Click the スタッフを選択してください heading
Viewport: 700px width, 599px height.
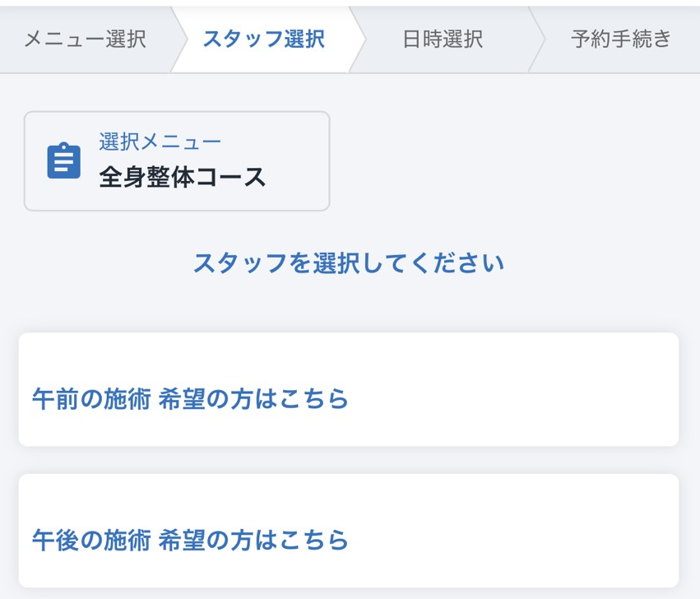348,263
